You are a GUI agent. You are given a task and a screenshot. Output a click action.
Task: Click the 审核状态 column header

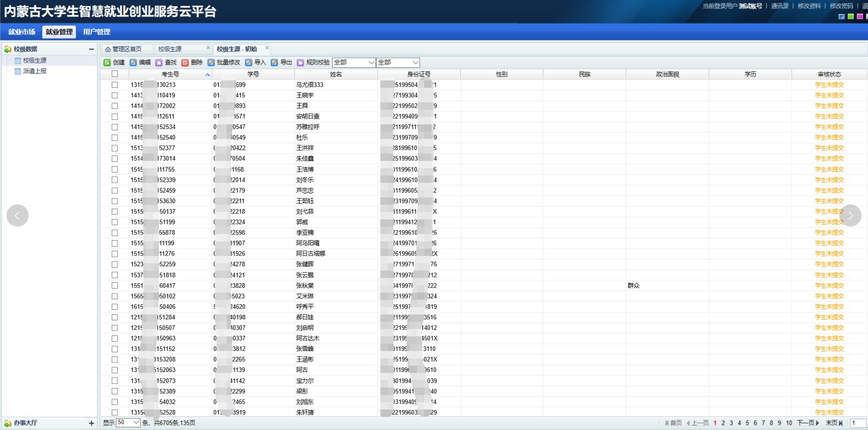(x=829, y=74)
